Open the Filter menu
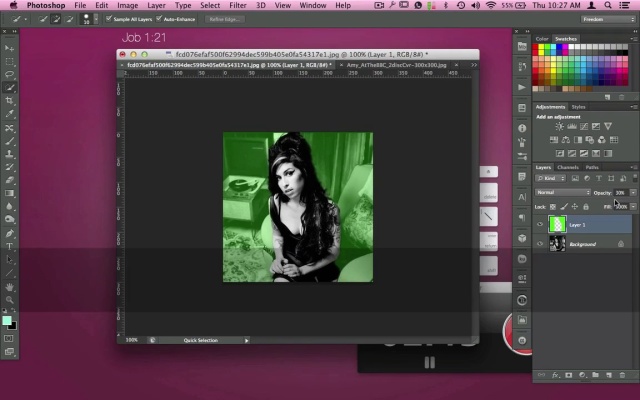This screenshot has width=640, height=400. click(237, 6)
